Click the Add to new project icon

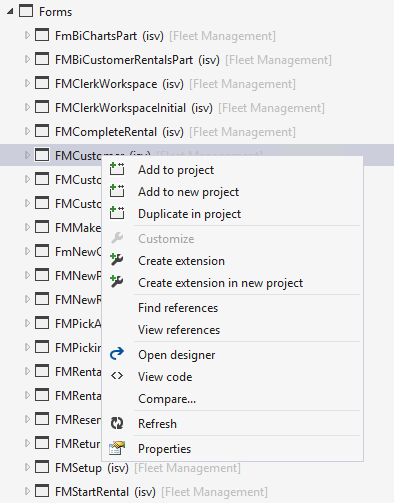pos(117,191)
